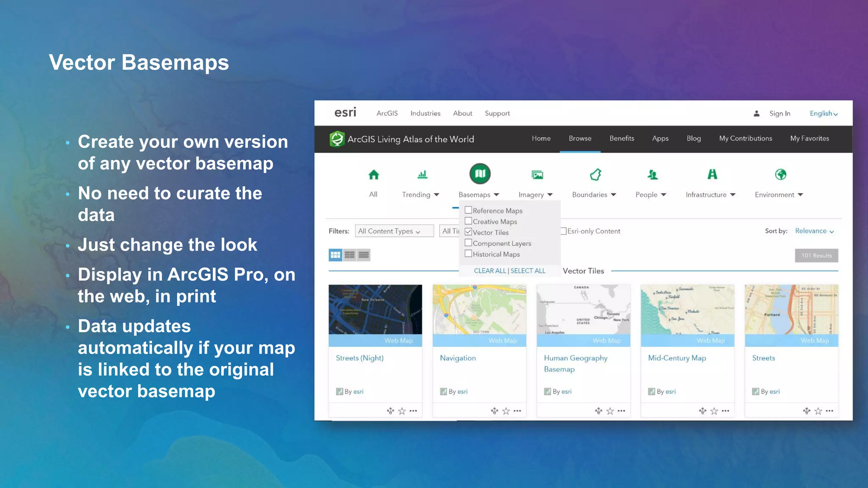Check the Reference Maps checkbox
The image size is (868, 488).
468,210
